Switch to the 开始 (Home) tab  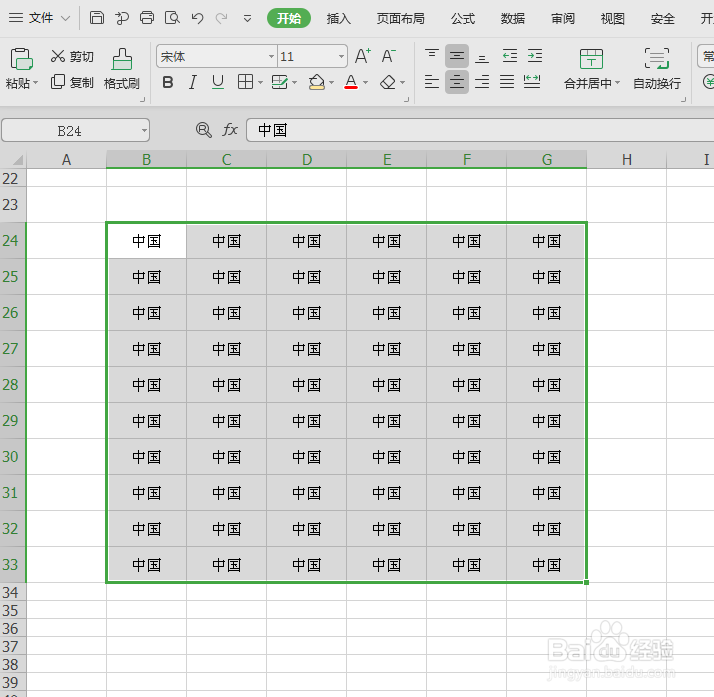[x=289, y=18]
